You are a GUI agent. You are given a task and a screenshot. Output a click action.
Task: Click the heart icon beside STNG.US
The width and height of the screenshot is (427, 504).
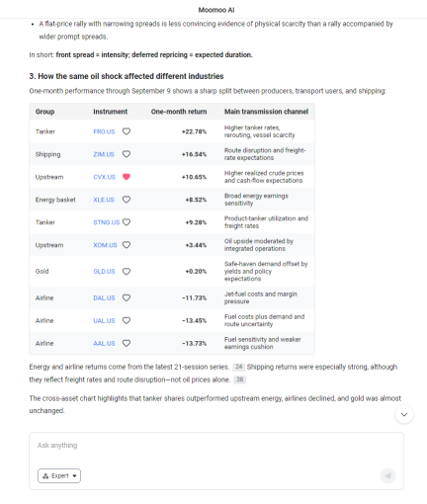pyautogui.click(x=127, y=222)
